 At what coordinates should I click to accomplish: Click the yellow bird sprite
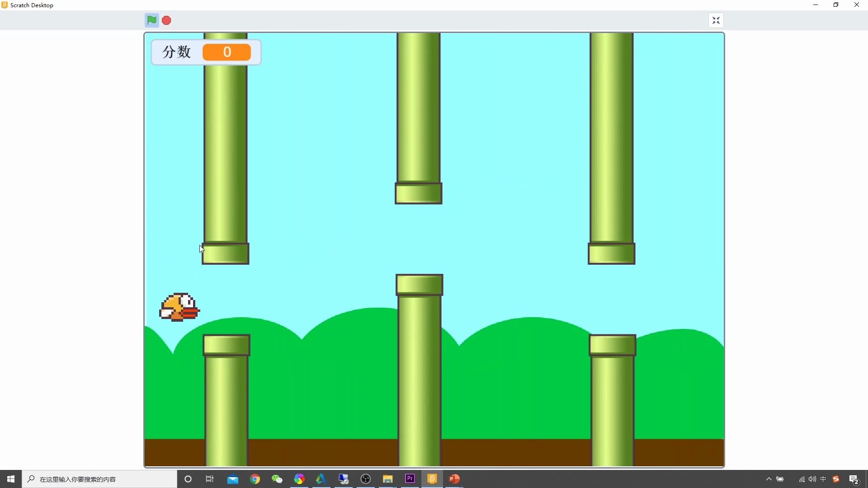click(179, 307)
